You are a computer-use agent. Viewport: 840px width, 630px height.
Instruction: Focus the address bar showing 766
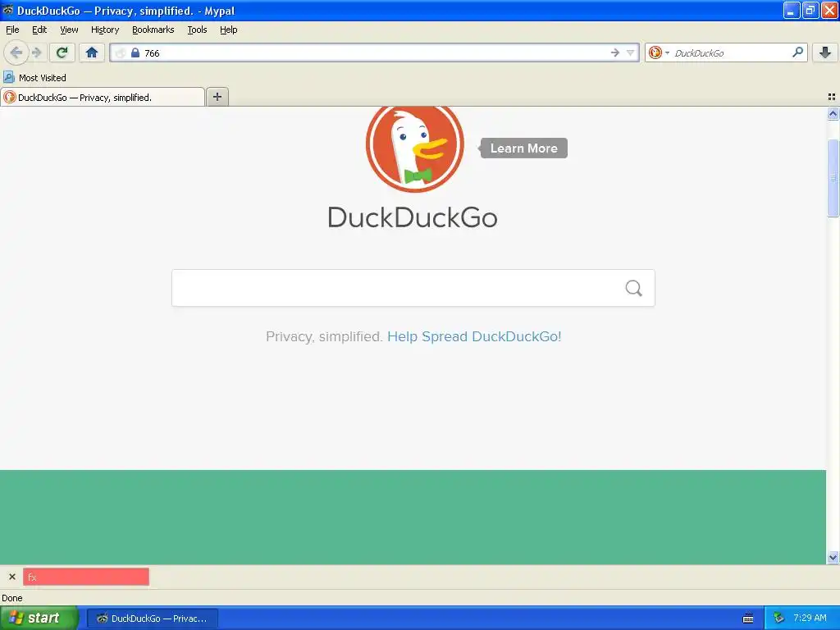tap(375, 52)
